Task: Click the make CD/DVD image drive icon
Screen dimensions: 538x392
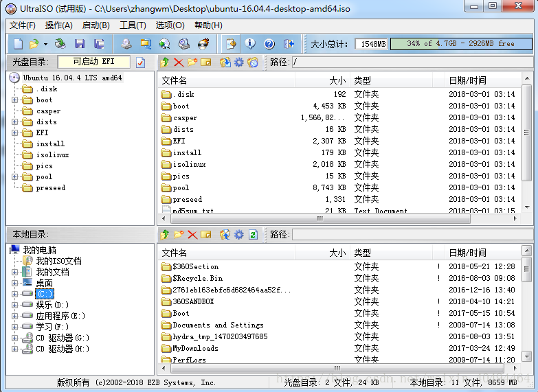Action: pyautogui.click(x=126, y=44)
